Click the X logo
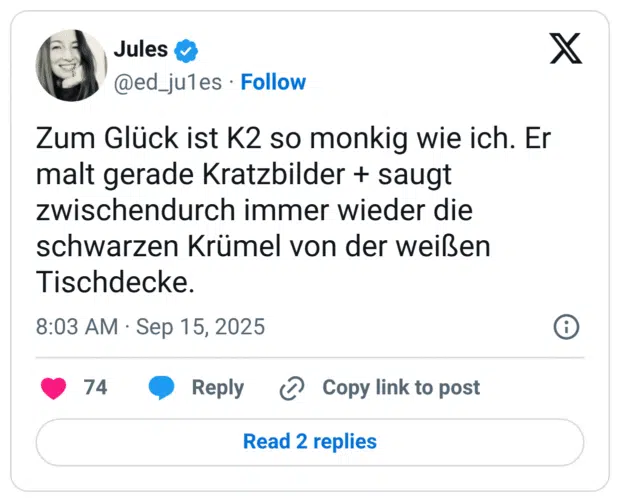This screenshot has width=620, height=502. click(x=565, y=48)
